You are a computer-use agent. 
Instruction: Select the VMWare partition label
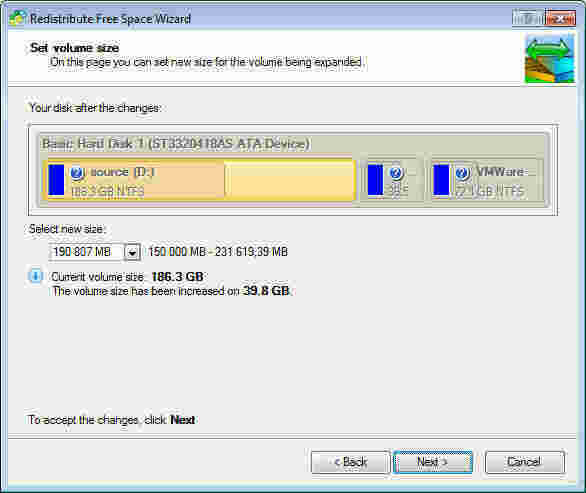pyautogui.click(x=500, y=172)
